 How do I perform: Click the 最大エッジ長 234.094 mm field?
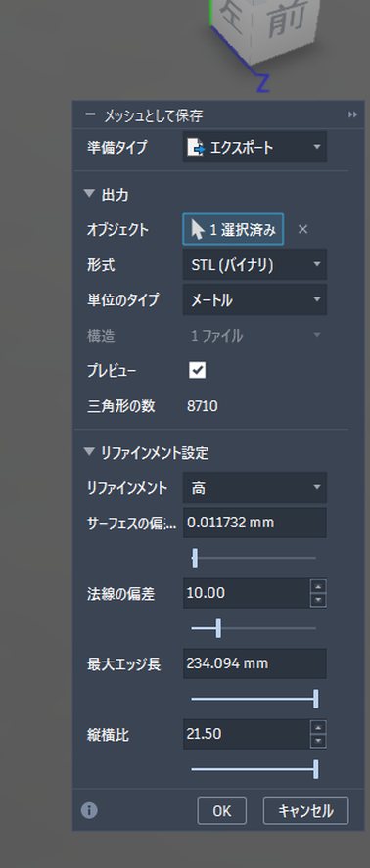(254, 663)
